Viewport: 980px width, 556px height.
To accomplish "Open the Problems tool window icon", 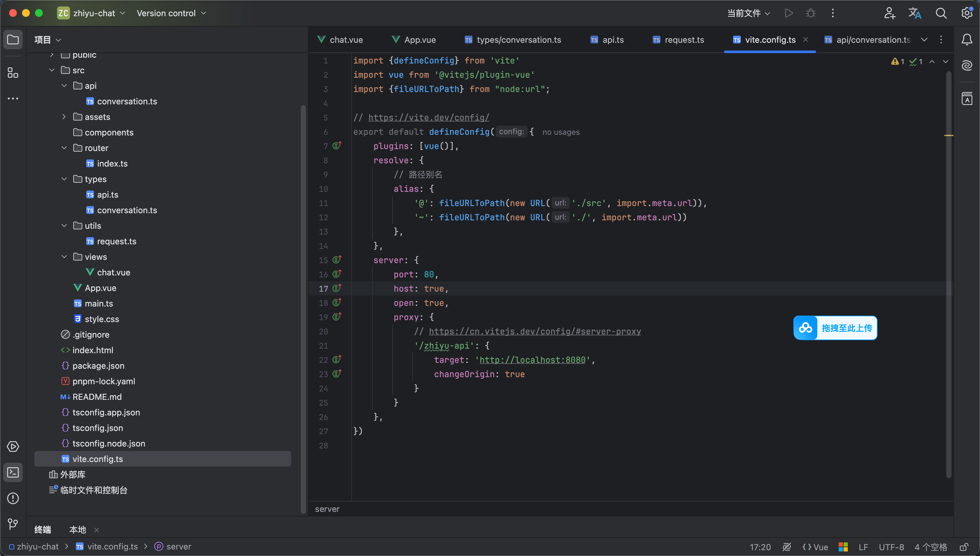I will (13, 498).
